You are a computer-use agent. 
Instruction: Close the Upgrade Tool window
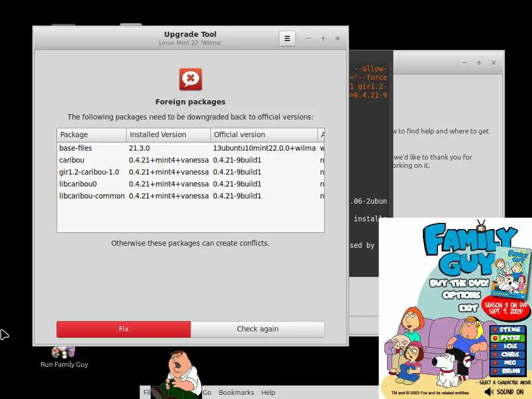(x=338, y=38)
